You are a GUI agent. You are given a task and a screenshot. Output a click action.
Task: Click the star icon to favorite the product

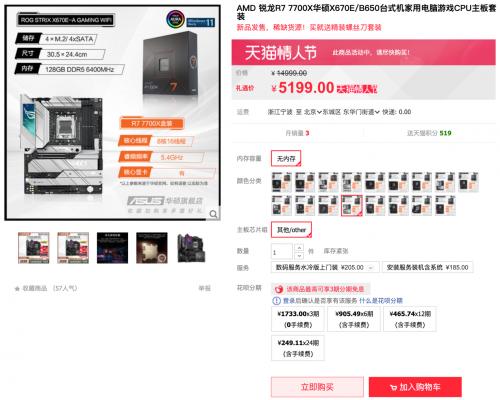tap(17, 289)
